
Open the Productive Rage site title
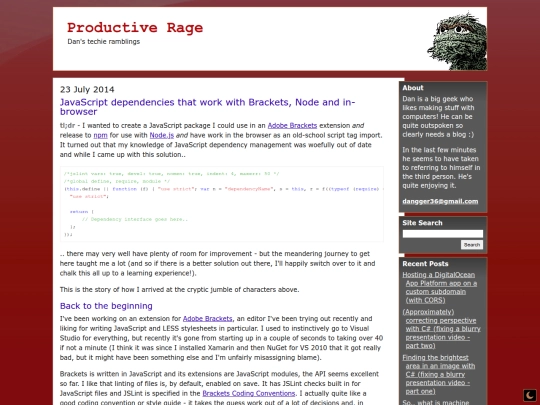coord(135,28)
